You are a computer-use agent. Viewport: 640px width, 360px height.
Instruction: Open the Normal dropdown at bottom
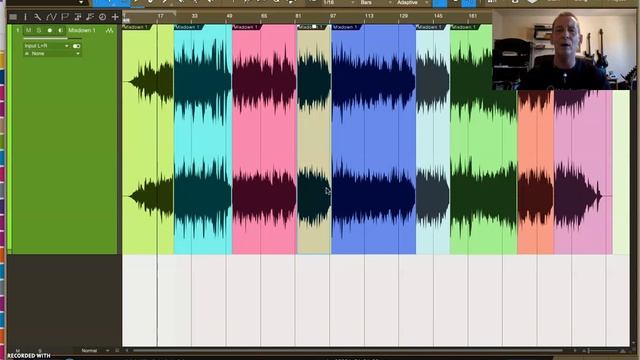[x=95, y=351]
